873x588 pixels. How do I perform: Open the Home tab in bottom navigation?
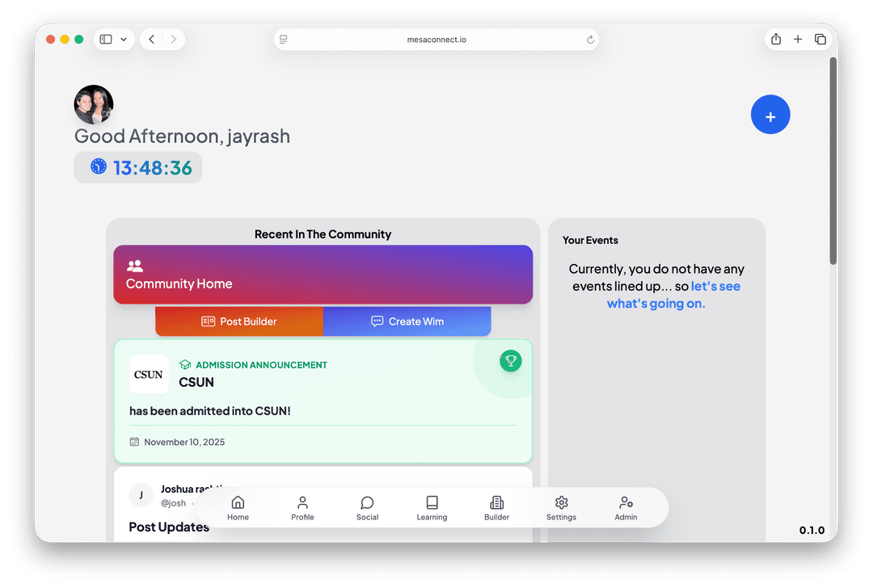pyautogui.click(x=238, y=508)
